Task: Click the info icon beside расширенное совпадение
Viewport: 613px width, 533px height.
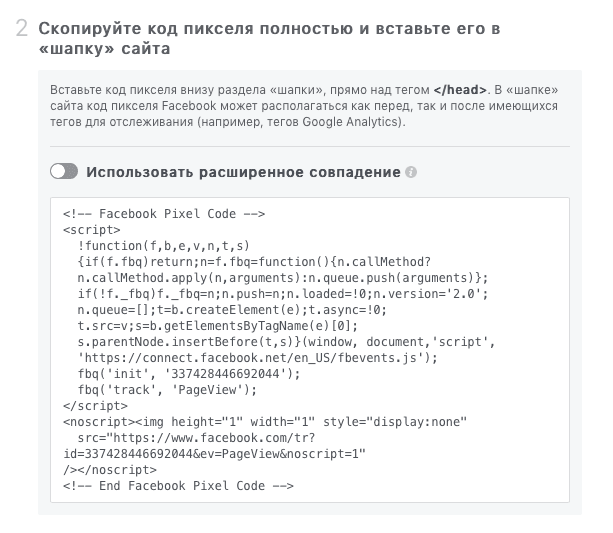Action: click(x=411, y=172)
